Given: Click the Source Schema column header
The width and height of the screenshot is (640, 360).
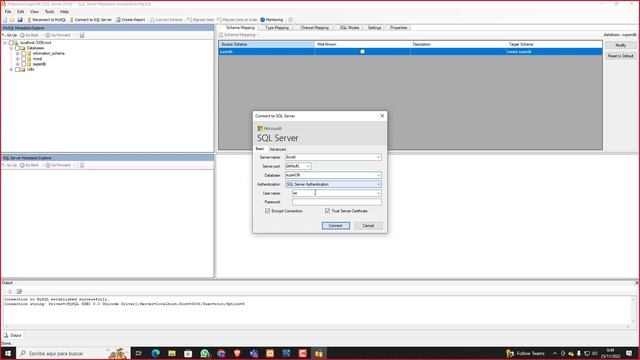Looking at the screenshot, I should click(267, 44).
